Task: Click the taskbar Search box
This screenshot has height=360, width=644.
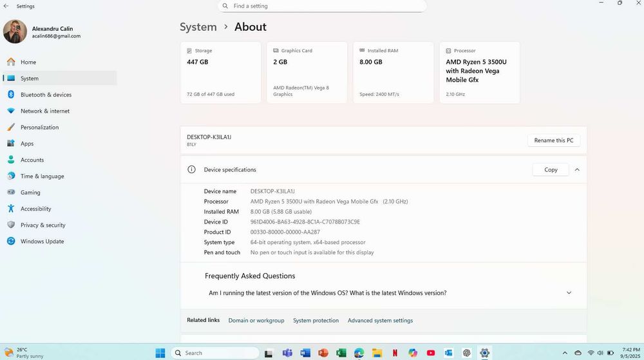Action: click(x=215, y=353)
